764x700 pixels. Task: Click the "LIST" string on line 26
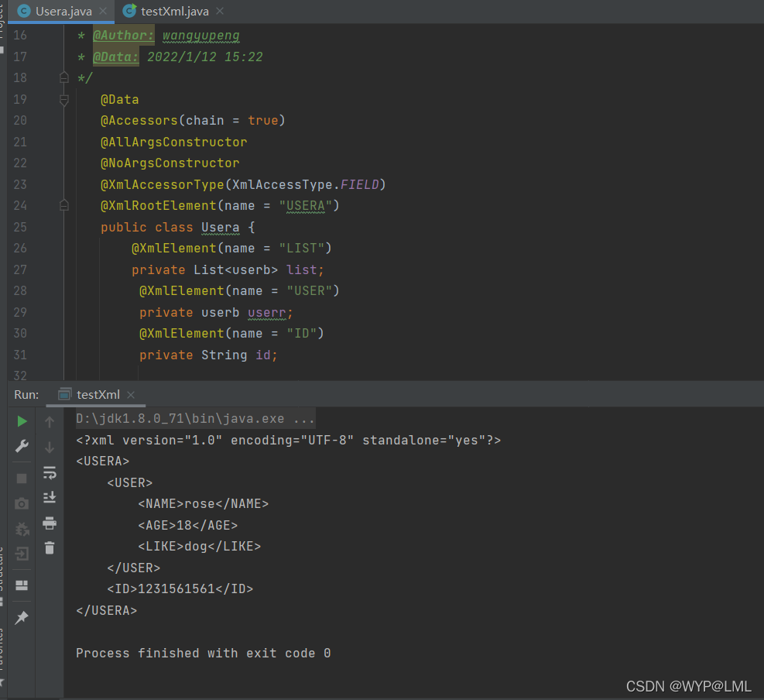[x=302, y=248]
